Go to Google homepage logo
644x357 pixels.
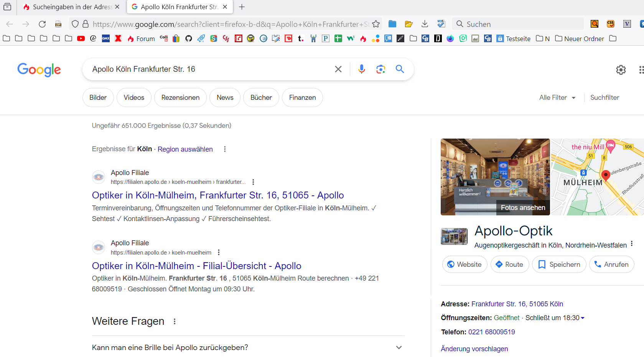pyautogui.click(x=39, y=69)
